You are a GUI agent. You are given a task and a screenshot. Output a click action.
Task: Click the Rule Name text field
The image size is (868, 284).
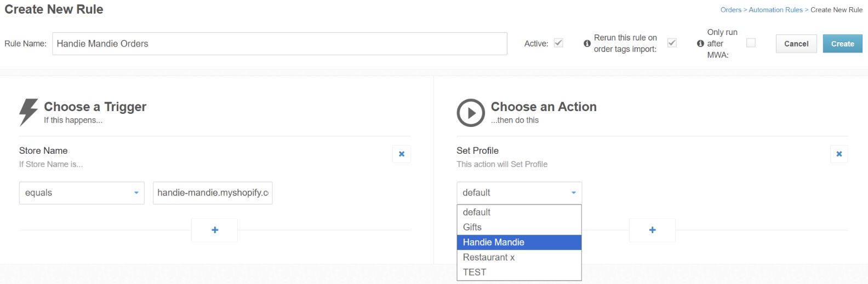point(279,44)
